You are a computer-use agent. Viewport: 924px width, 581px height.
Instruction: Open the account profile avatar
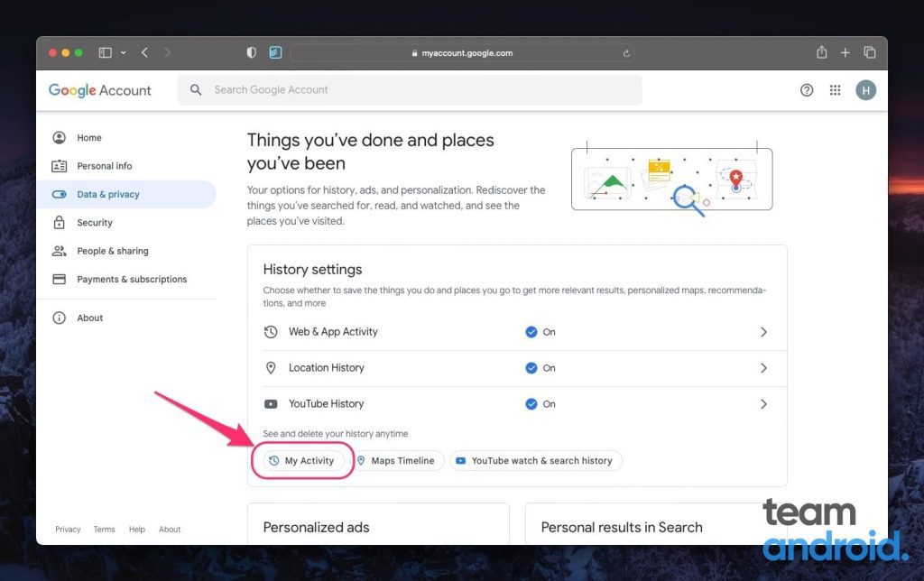(864, 89)
